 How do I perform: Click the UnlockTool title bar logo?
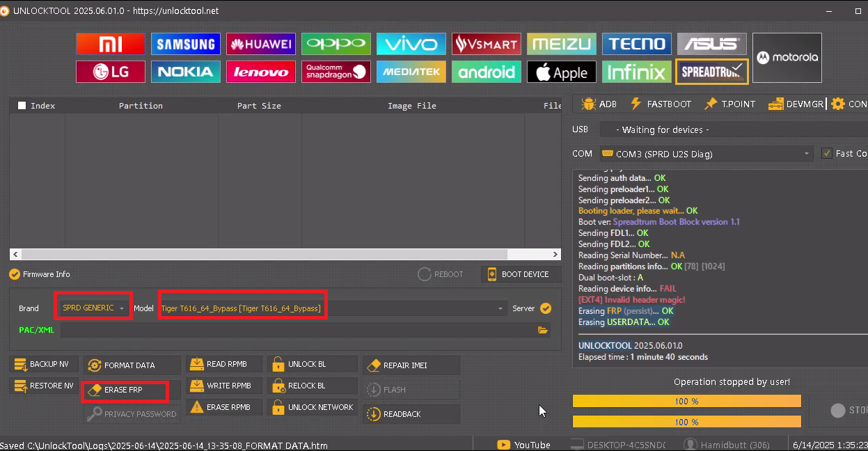tap(4, 10)
